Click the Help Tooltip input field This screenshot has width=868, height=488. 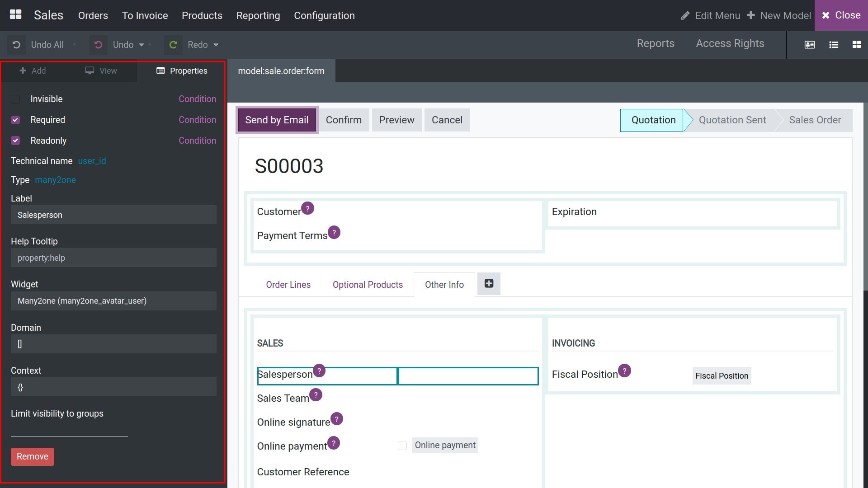pyautogui.click(x=113, y=258)
